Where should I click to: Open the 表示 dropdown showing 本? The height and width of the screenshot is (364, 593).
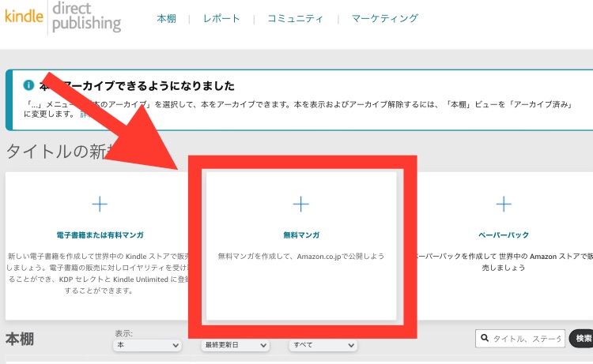click(x=147, y=345)
